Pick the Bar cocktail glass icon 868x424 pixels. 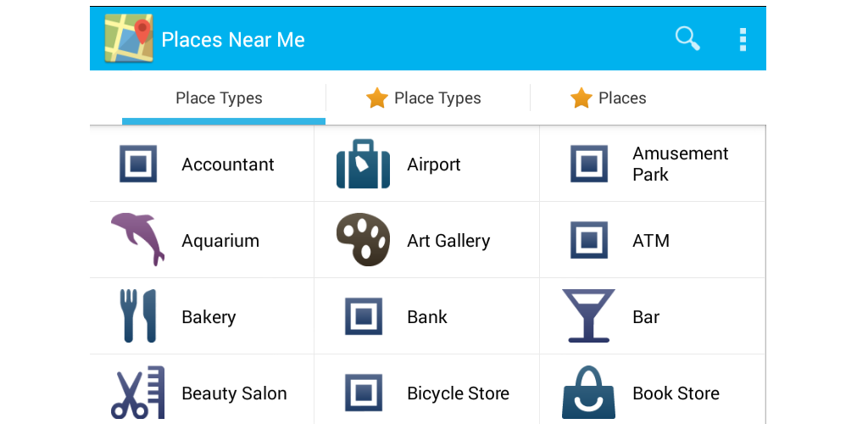[x=588, y=316]
